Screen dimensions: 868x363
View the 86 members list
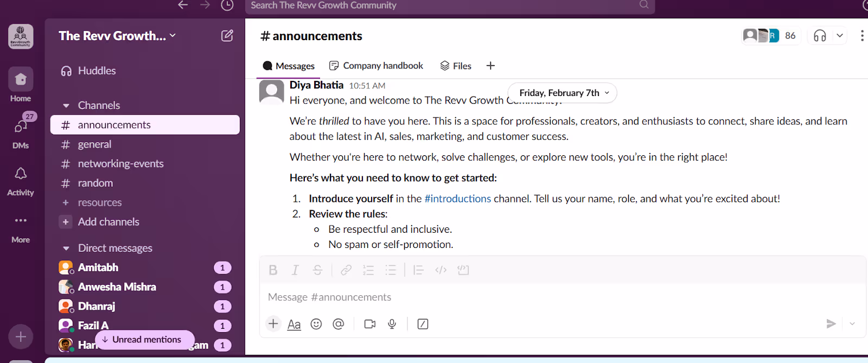771,36
